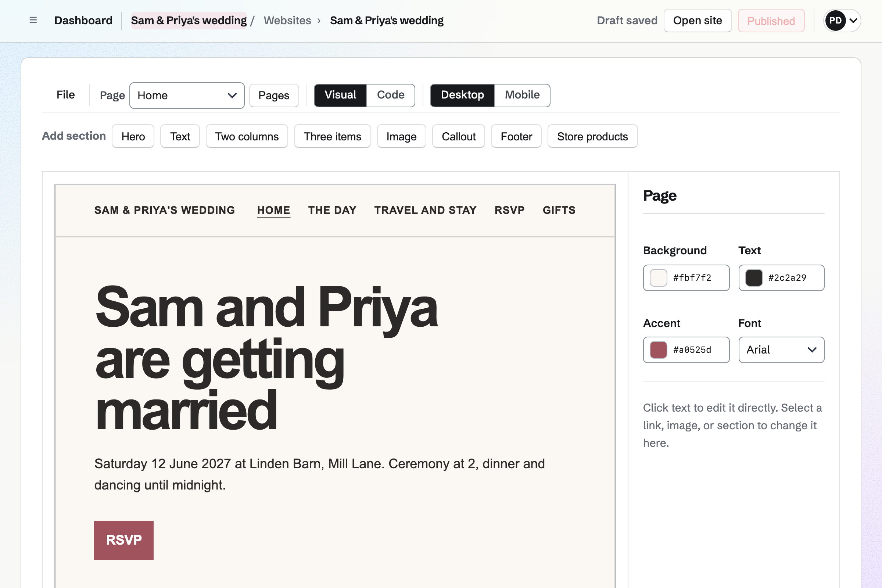Click the Saturday 12 June 2027 paragraph
This screenshot has height=588, width=882.
coord(319,474)
